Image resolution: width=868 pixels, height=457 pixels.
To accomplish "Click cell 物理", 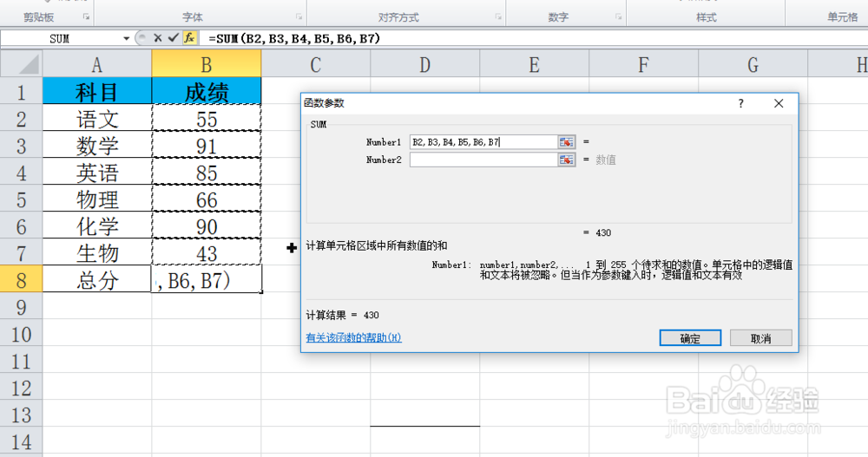I will 97,199.
